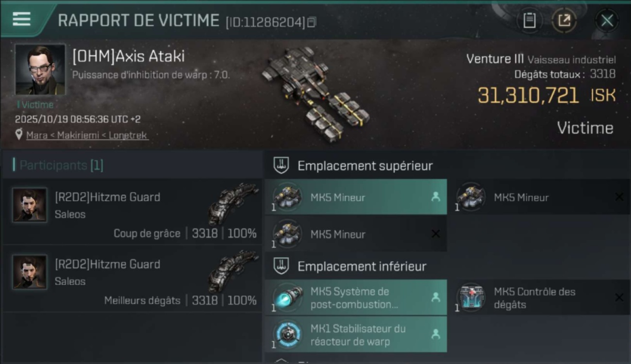Open Axis Ataki's portrait
The height and width of the screenshot is (364, 631).
(40, 70)
